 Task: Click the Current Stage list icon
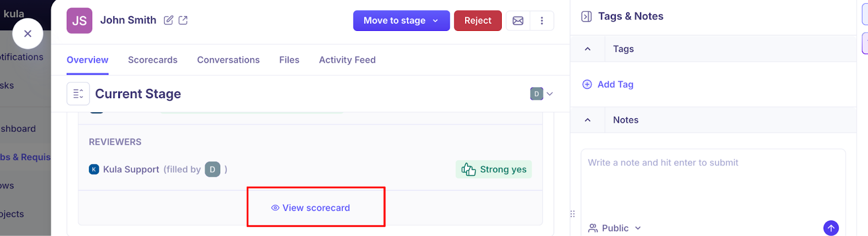click(x=78, y=94)
